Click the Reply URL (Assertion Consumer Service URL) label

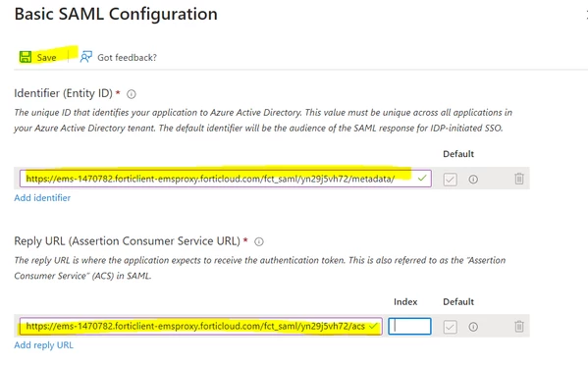pyautogui.click(x=128, y=241)
